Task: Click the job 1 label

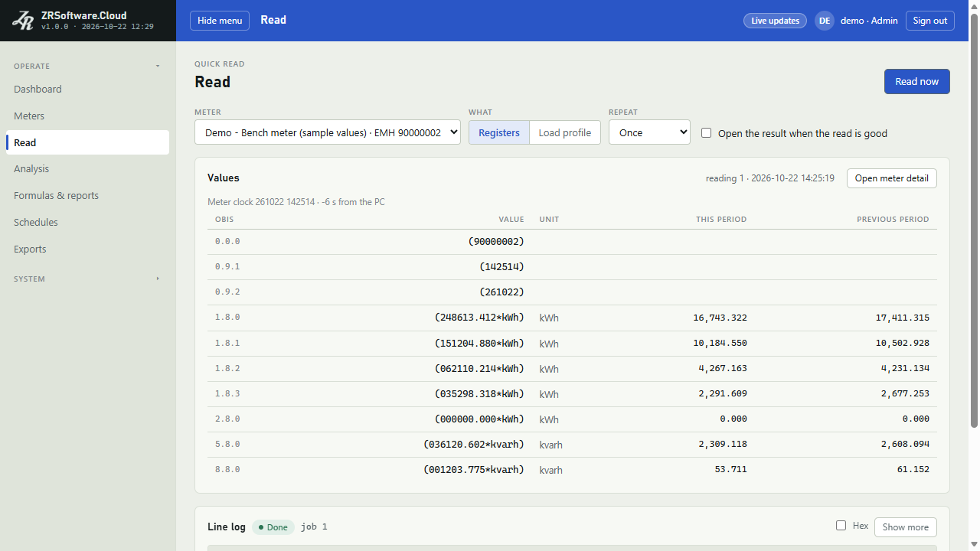Action: pos(314,527)
